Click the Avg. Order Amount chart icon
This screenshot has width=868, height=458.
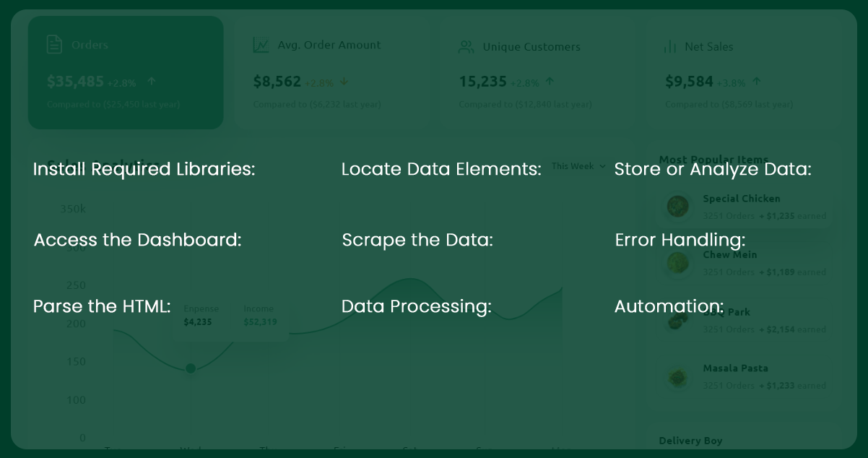[261, 45]
